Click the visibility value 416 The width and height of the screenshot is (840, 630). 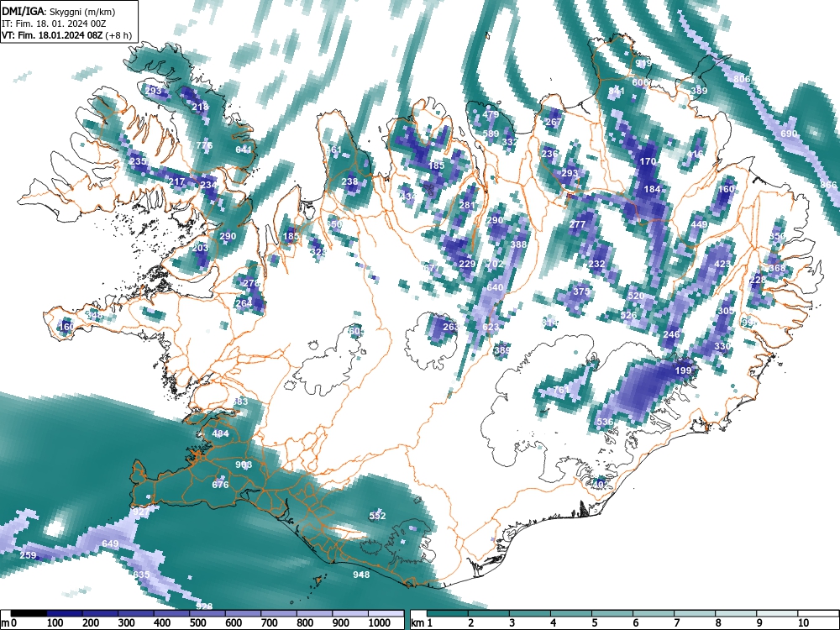coord(695,155)
